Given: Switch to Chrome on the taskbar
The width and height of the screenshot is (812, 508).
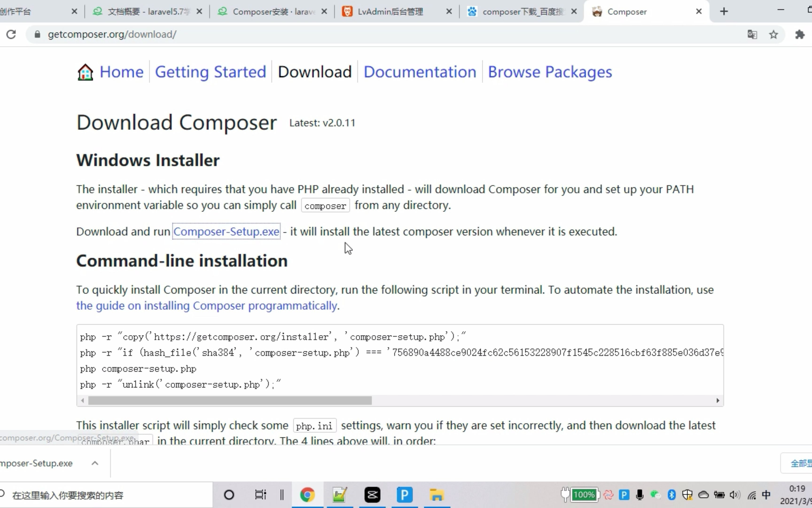Looking at the screenshot, I should point(307,495).
